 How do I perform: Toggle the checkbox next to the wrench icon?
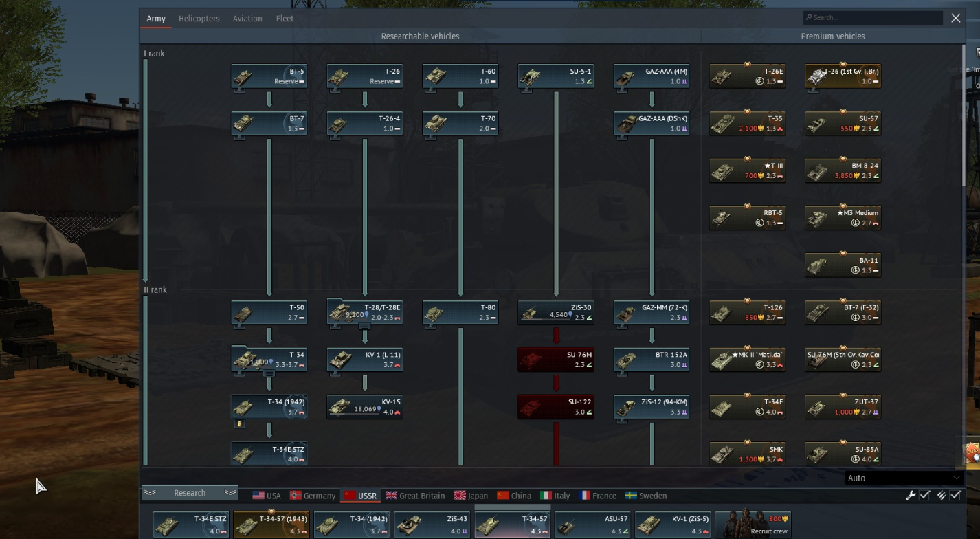tap(925, 496)
